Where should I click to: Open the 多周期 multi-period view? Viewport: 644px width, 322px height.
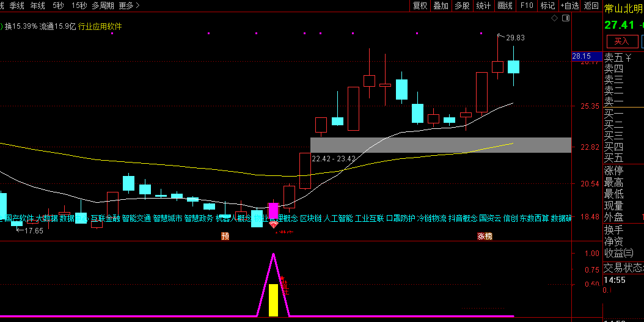(x=103, y=5)
